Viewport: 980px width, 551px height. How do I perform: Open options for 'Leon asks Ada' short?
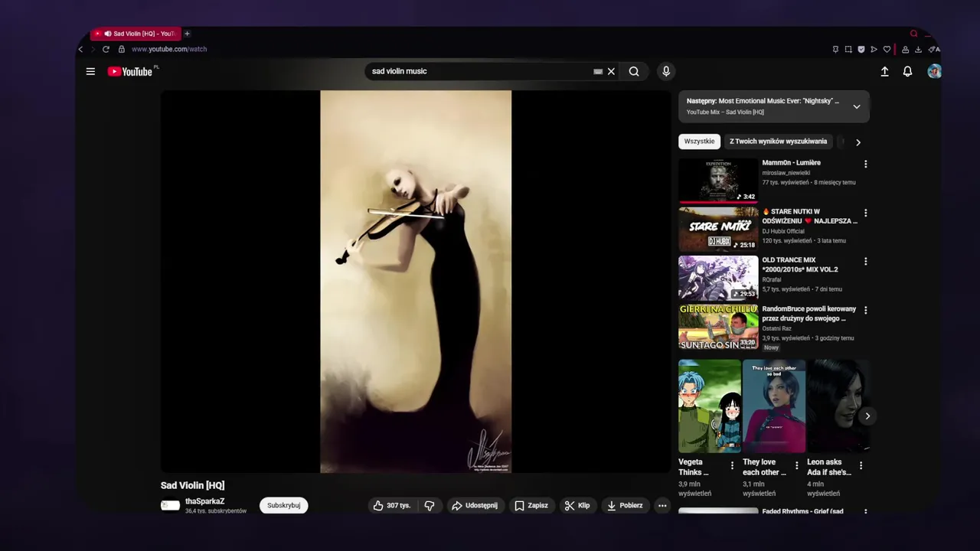point(861,465)
